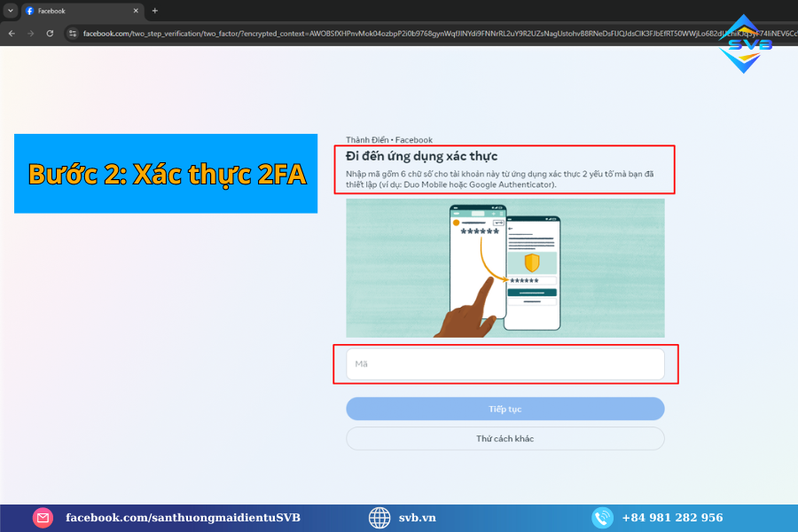Click the phone call icon in footer

[x=603, y=518]
